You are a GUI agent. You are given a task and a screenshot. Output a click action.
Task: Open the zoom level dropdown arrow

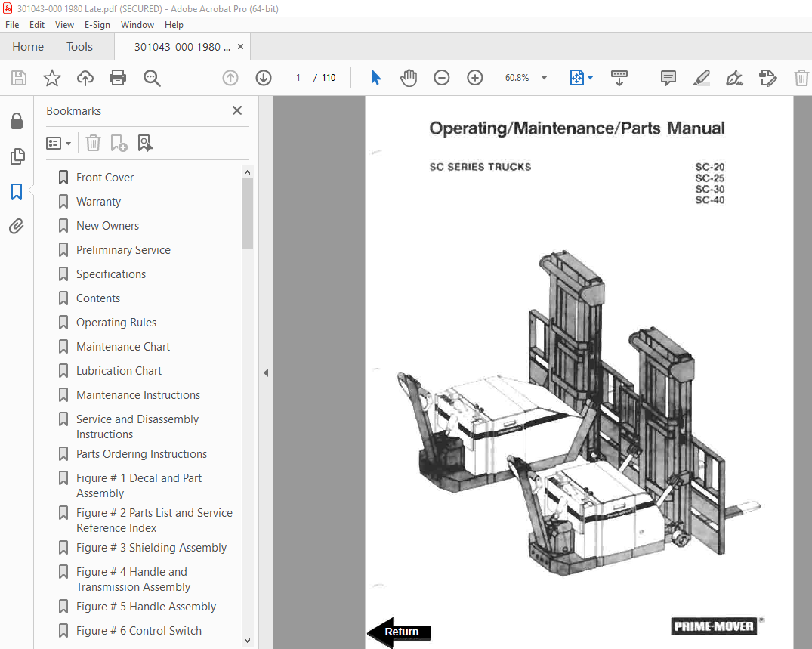point(544,78)
